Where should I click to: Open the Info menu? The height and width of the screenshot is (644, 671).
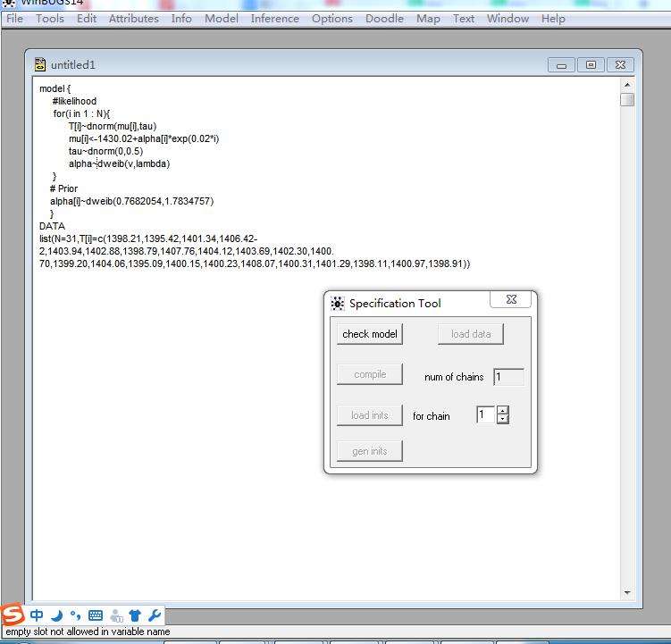(x=181, y=19)
